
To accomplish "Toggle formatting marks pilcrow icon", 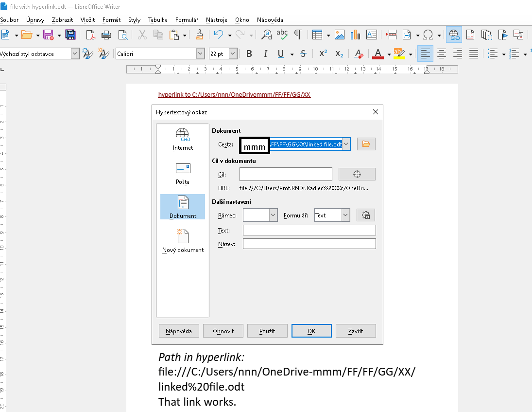I will pos(298,35).
